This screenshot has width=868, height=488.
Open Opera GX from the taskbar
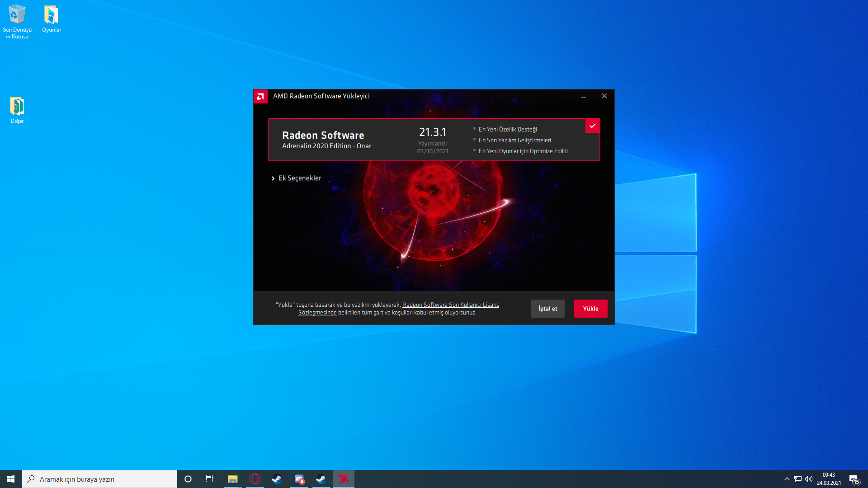click(255, 479)
